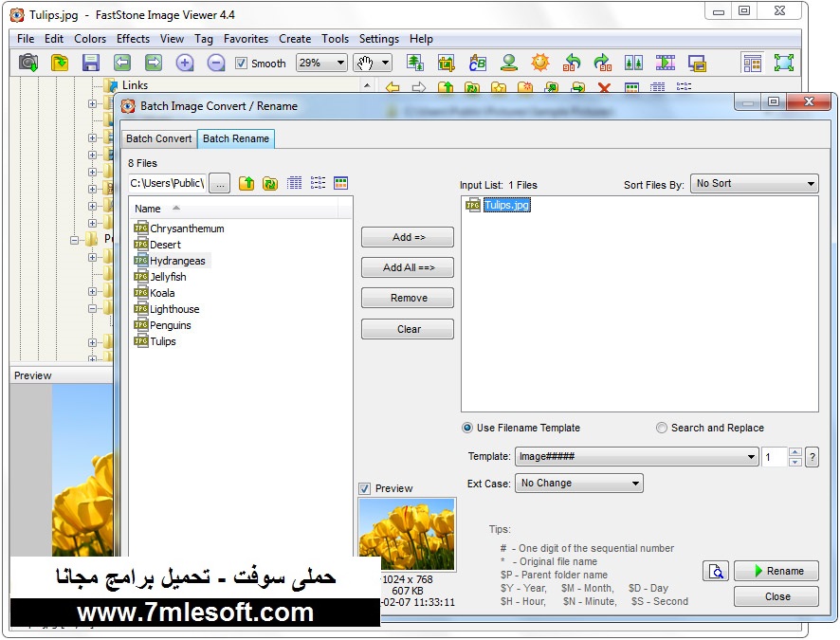Click the Adjust Lighting sun icon
Viewport: 840px width, 640px height.
(x=540, y=63)
